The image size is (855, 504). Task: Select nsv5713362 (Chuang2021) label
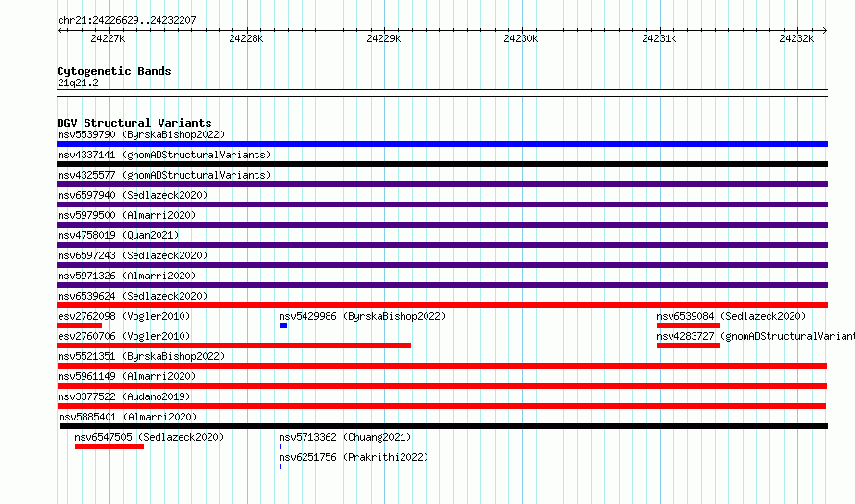(345, 437)
